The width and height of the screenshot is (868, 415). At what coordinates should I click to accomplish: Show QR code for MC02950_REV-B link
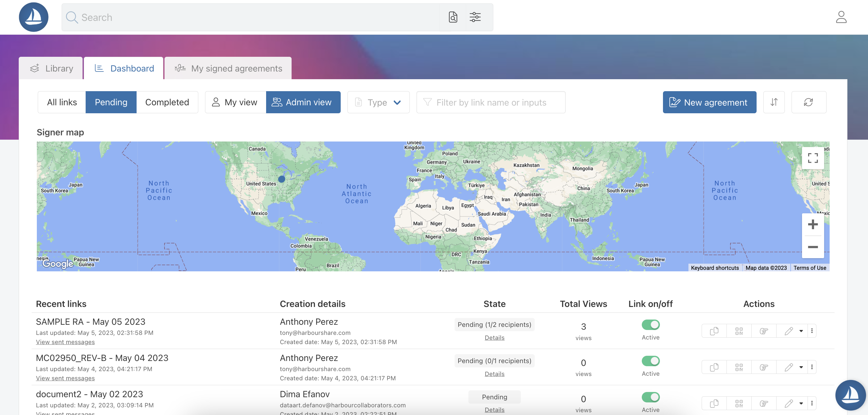pos(739,367)
